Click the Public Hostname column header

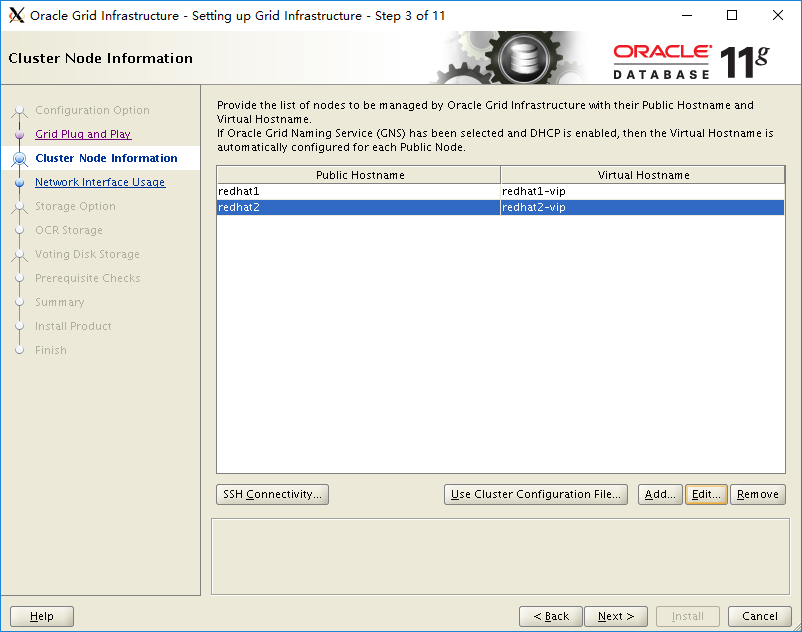(359, 175)
